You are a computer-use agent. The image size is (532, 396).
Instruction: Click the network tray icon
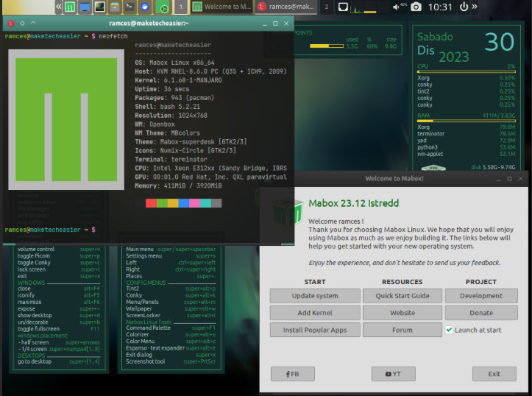coord(343,7)
